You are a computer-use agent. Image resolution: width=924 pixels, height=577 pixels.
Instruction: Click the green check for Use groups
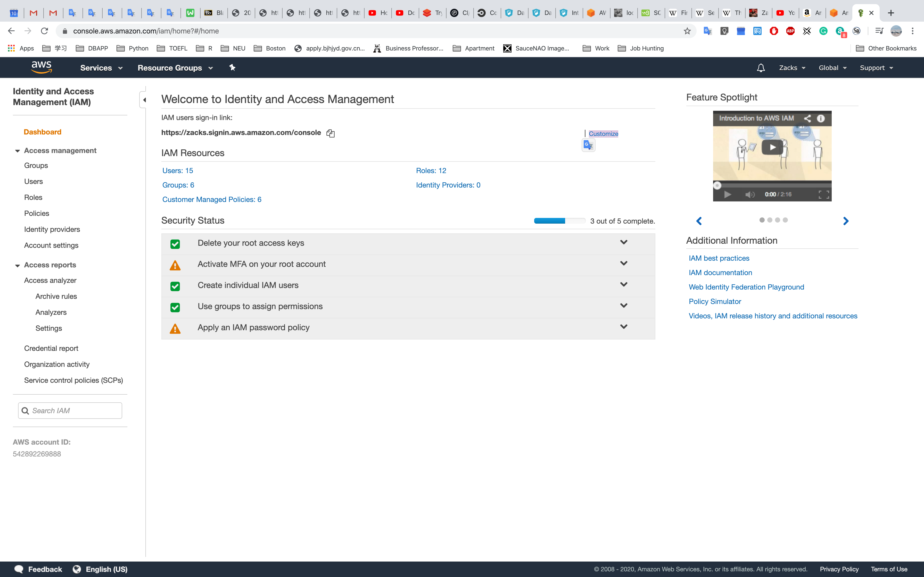click(x=175, y=307)
